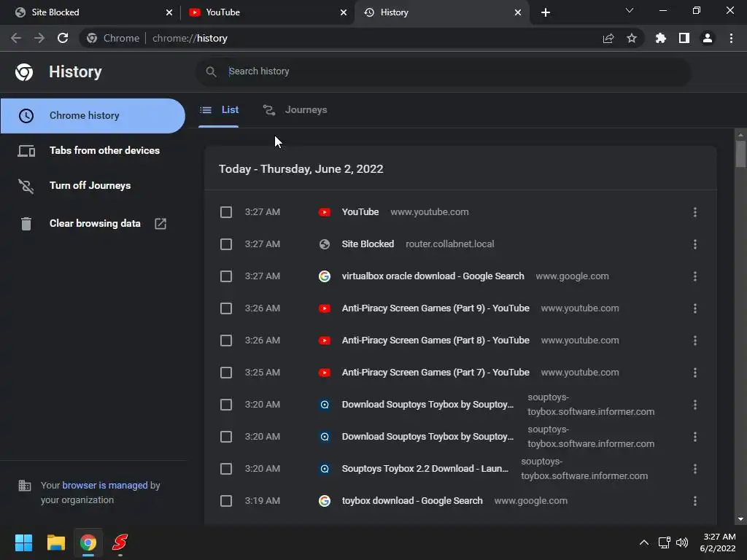Switch to the List view tab
747x560 pixels.
pyautogui.click(x=219, y=111)
